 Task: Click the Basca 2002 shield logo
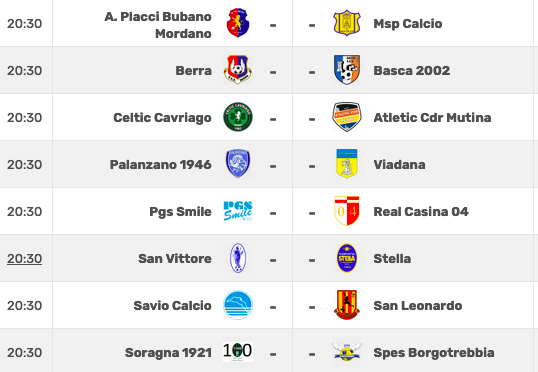(x=347, y=70)
